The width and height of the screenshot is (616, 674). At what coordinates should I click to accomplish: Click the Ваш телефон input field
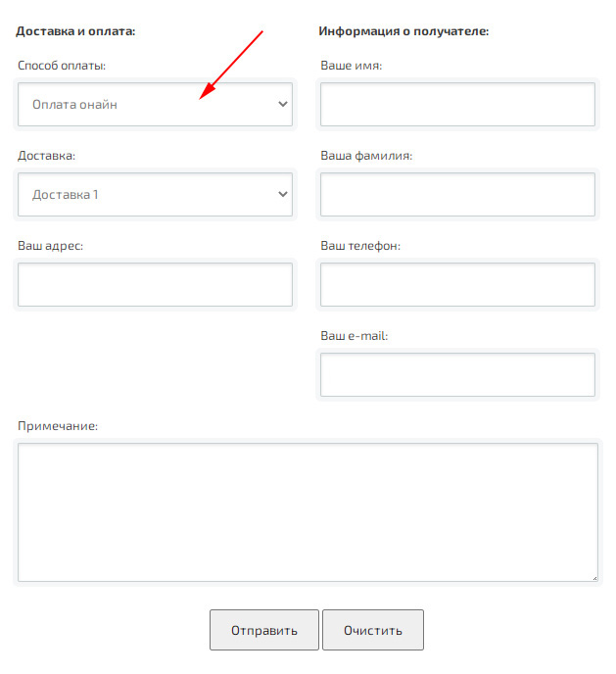457,284
